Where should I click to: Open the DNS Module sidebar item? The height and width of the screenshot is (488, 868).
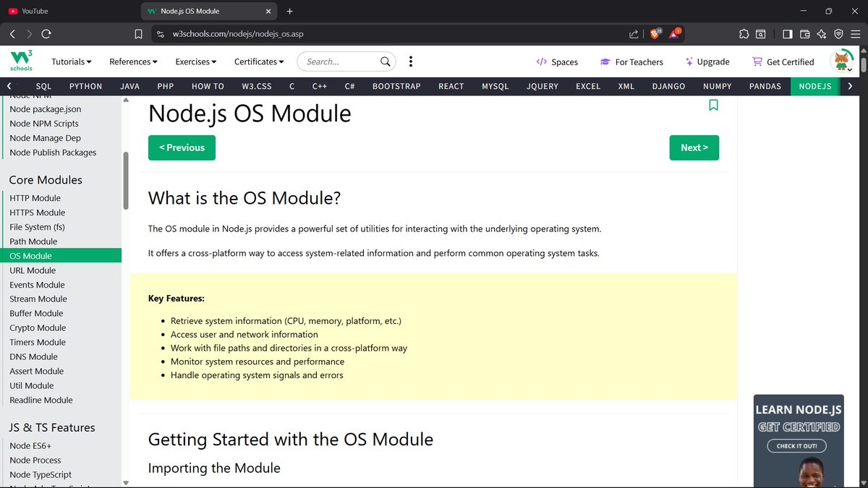[33, 356]
